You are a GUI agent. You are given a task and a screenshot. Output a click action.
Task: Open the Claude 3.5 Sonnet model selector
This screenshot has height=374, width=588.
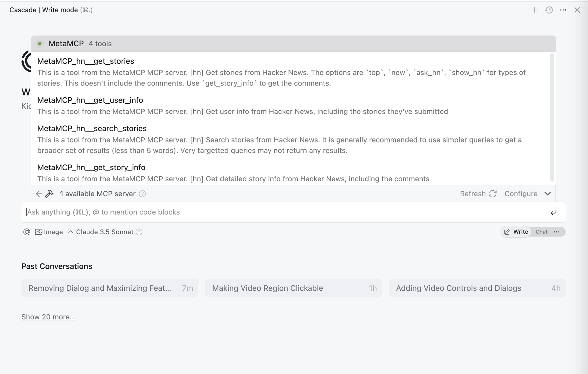101,232
